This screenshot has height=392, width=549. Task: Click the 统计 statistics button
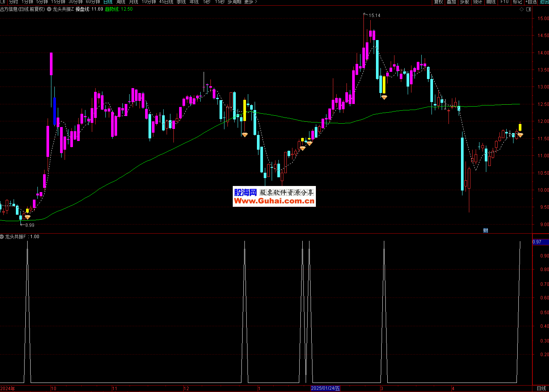coord(478,2)
